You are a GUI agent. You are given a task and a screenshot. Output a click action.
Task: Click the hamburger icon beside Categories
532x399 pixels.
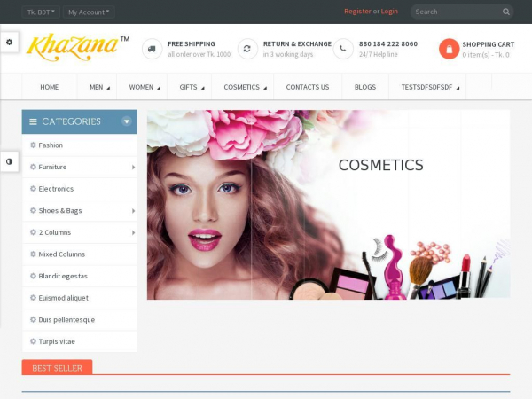(x=33, y=121)
